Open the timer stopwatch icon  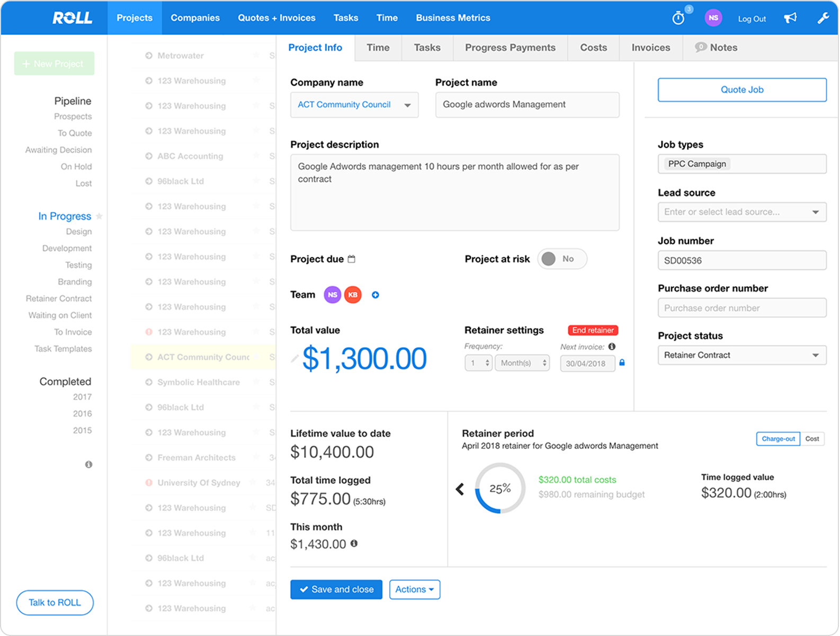678,19
